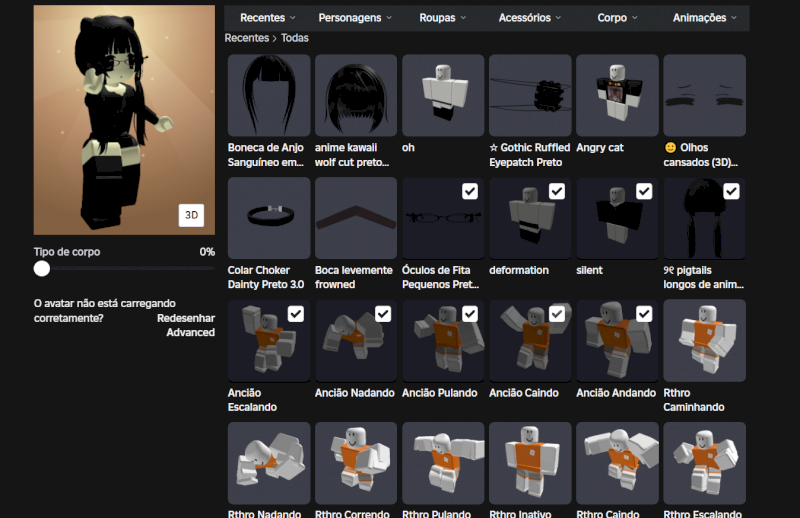Open the Roupas dropdown menu

[443, 18]
